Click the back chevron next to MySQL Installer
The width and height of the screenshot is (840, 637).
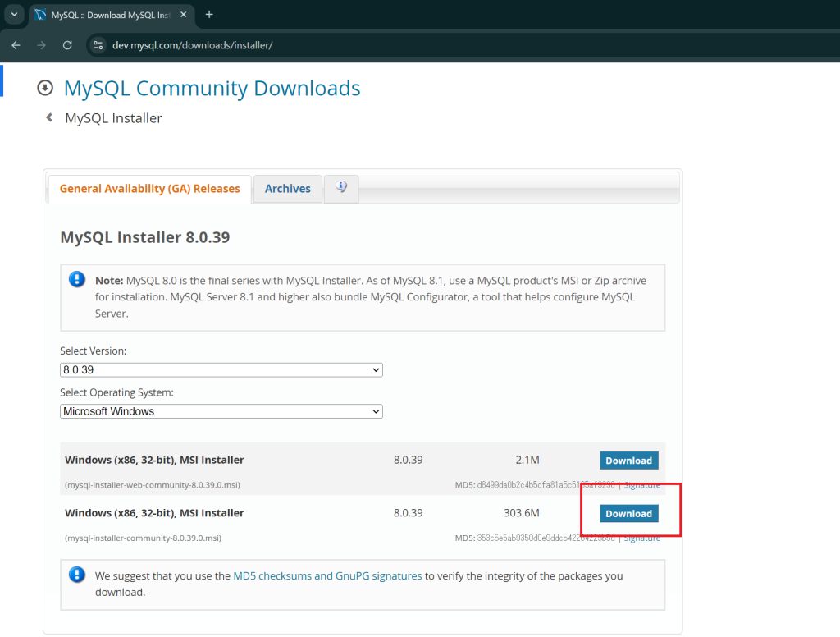pos(49,118)
